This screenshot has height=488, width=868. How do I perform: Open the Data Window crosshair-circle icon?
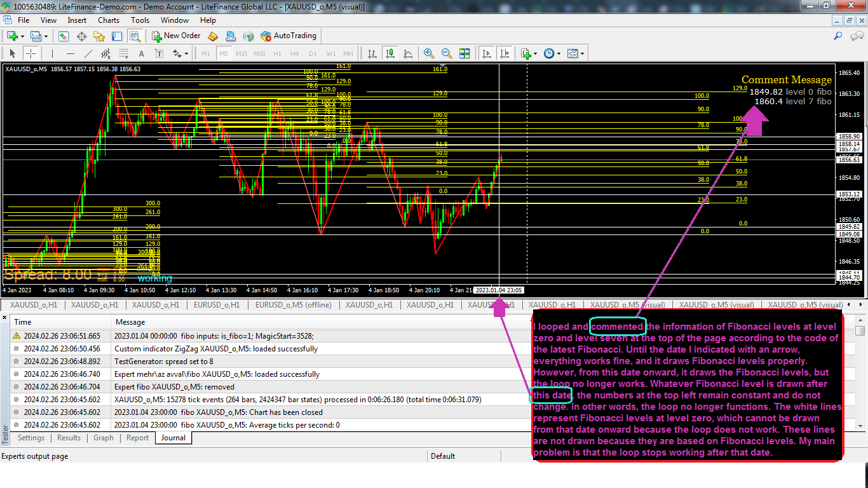tap(81, 36)
